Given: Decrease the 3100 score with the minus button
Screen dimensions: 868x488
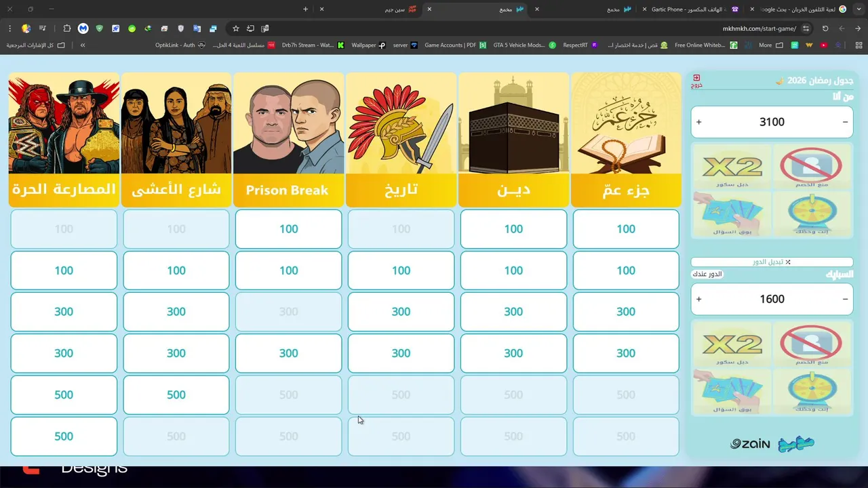Looking at the screenshot, I should [x=845, y=122].
